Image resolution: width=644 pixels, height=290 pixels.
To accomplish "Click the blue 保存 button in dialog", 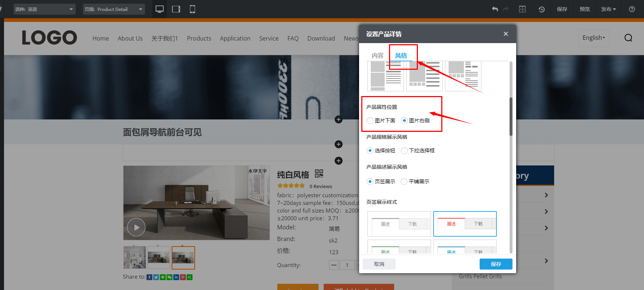I will pyautogui.click(x=496, y=264).
